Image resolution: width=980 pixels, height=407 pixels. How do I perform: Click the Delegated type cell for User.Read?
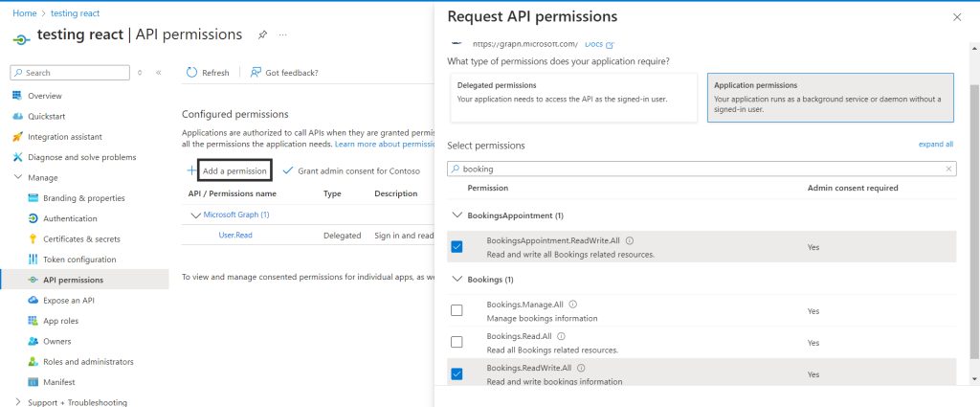[x=343, y=235]
